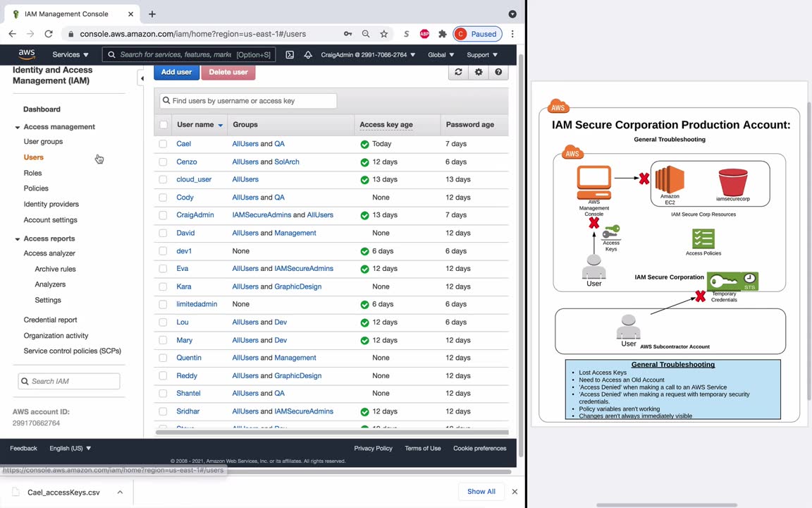Screen dimensions: 812x508
Task: Open Roles in sidebar
Action: click(x=32, y=173)
